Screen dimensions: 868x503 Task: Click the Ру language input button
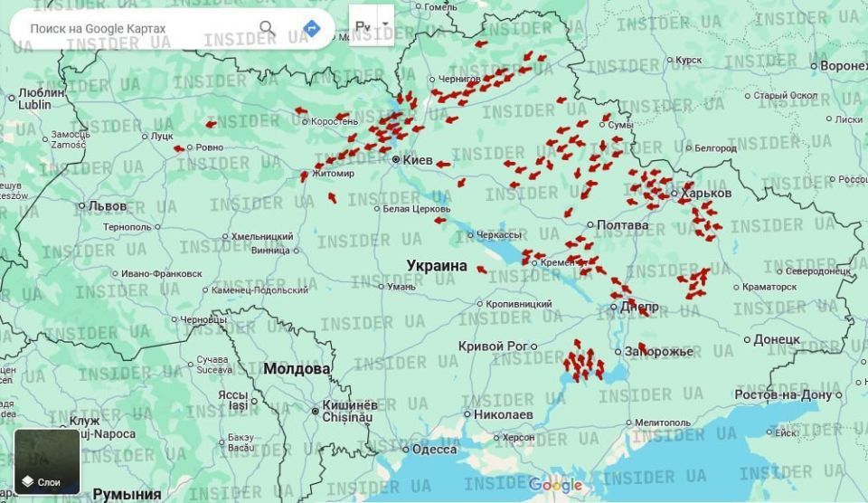(x=363, y=27)
